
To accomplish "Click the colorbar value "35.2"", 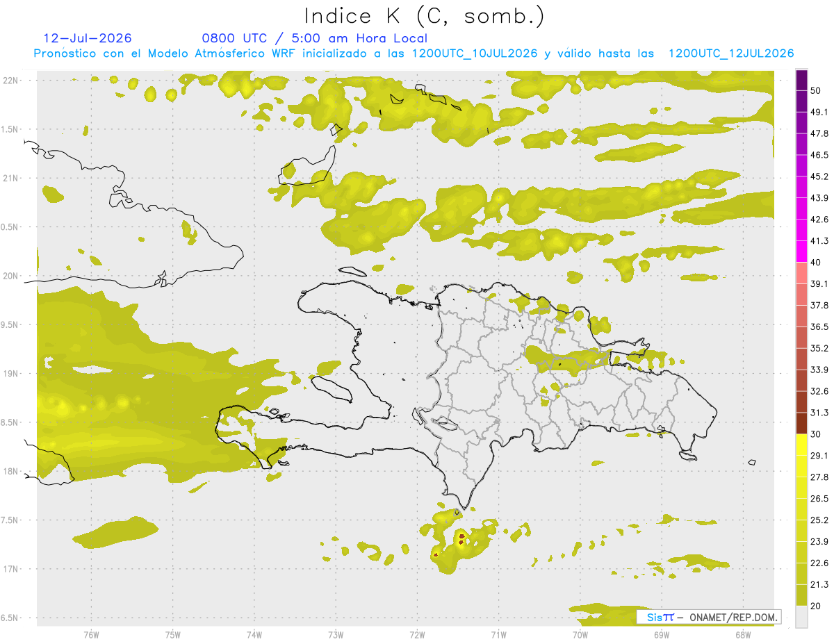I will [x=819, y=348].
